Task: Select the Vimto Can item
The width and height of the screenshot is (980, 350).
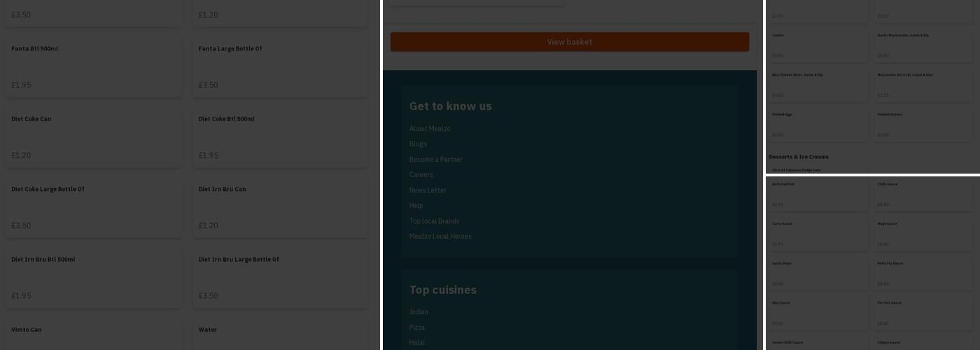Action: (x=93, y=336)
